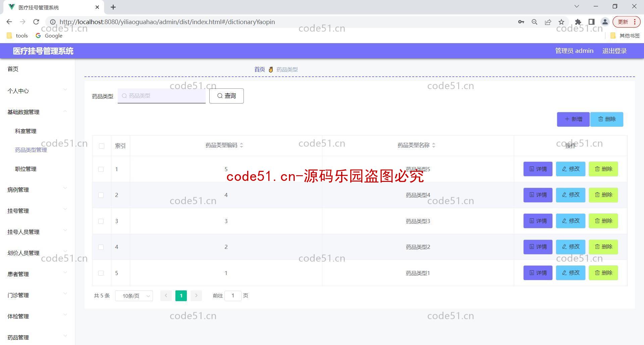Click the top 删除 batch delete button
The width and height of the screenshot is (644, 345).
coord(607,119)
